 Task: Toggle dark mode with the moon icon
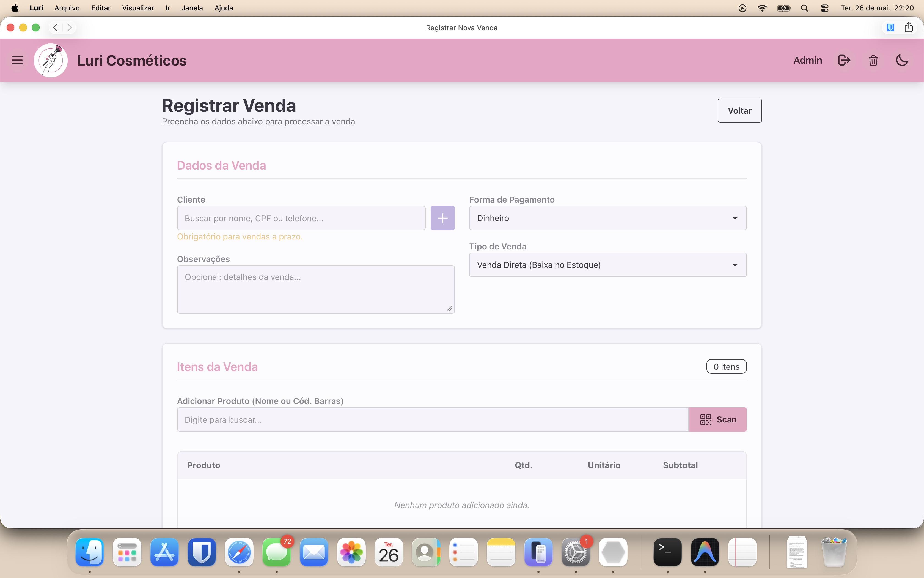pyautogui.click(x=902, y=60)
